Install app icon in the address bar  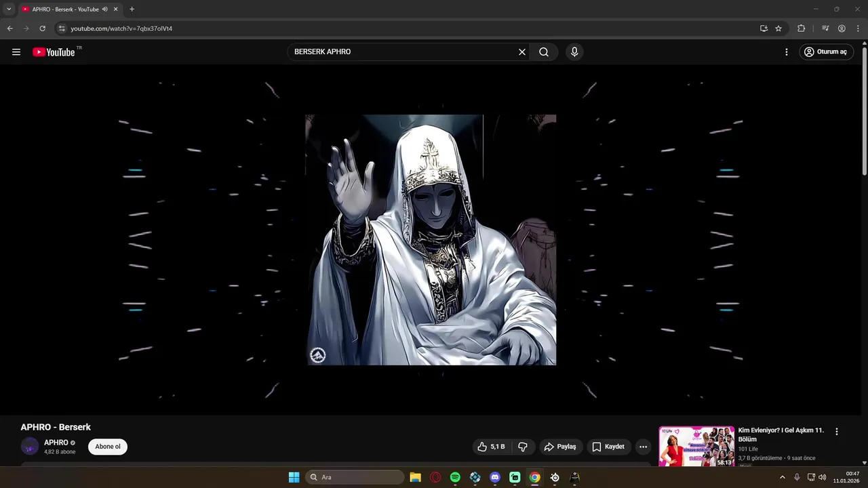click(x=764, y=28)
